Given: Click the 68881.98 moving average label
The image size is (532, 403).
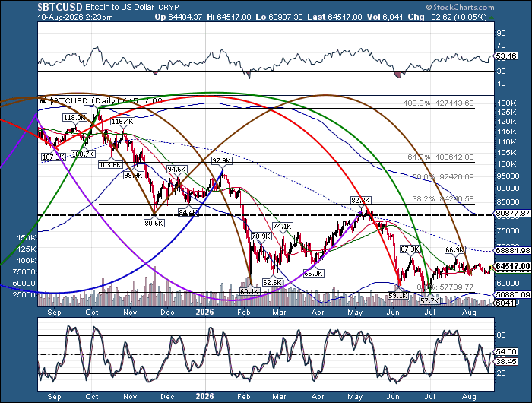Looking at the screenshot, I should point(513,251).
